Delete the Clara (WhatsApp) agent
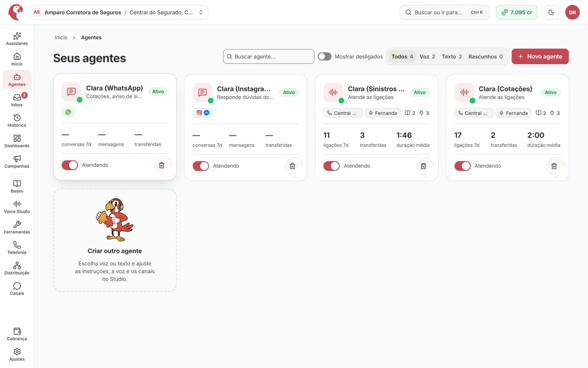This screenshot has height=368, width=588. [x=162, y=165]
